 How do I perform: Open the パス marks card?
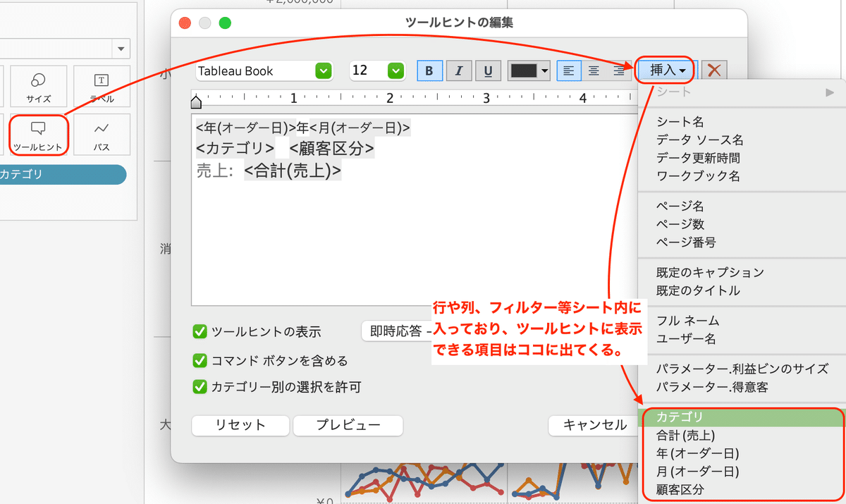click(102, 135)
